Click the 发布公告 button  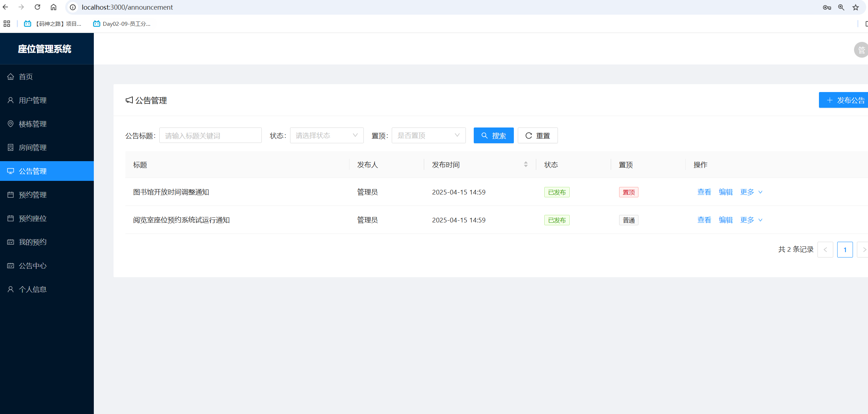coord(845,100)
